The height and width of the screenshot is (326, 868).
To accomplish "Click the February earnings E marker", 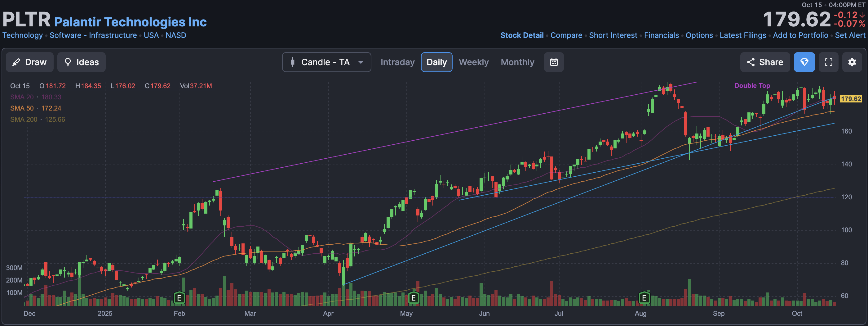I will pyautogui.click(x=179, y=298).
